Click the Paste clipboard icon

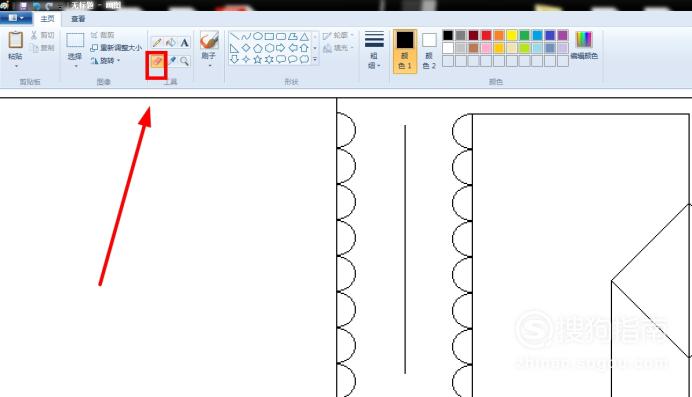pos(15,40)
